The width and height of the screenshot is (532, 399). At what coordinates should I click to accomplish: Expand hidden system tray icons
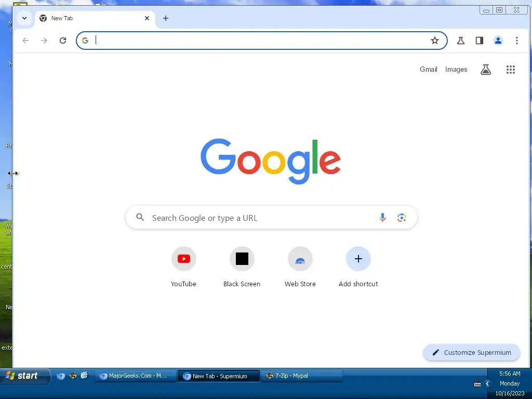(487, 384)
